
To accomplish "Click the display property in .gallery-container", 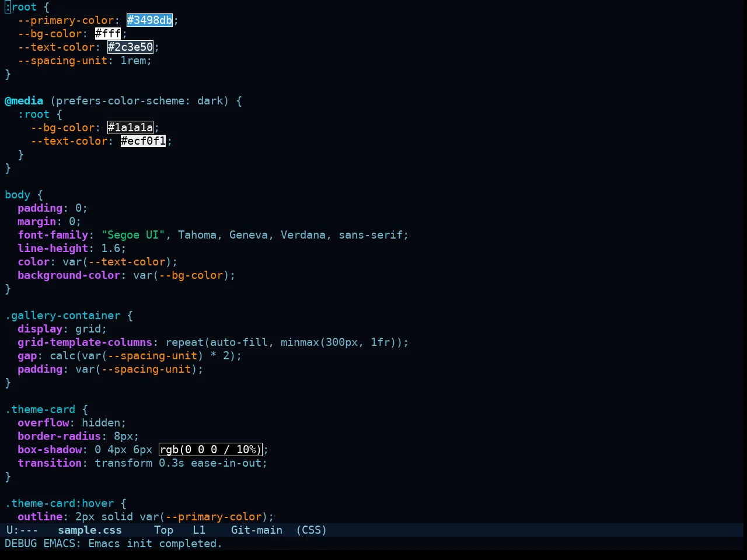I will [40, 329].
